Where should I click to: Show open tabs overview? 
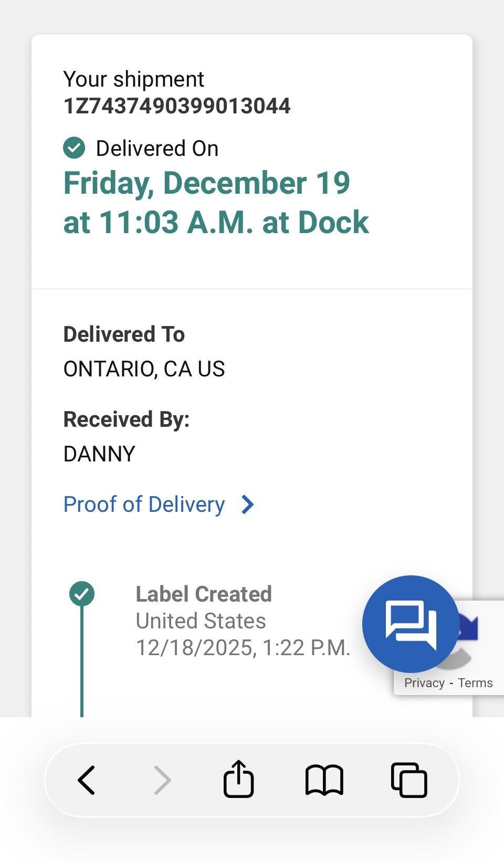pos(409,780)
